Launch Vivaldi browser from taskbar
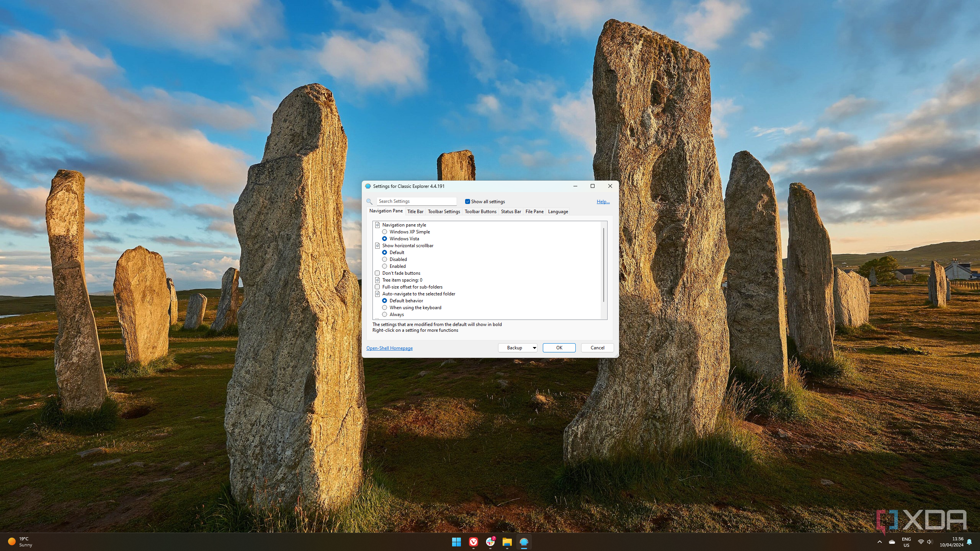The width and height of the screenshot is (980, 551). tap(473, 542)
